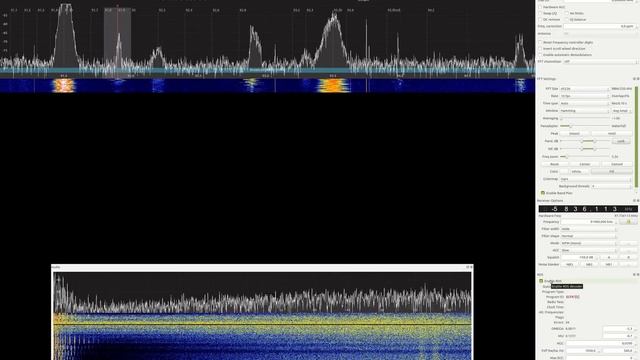This screenshot has height=360, width=640.
Task: Open the FFT Window type dropdown
Action: click(584, 111)
